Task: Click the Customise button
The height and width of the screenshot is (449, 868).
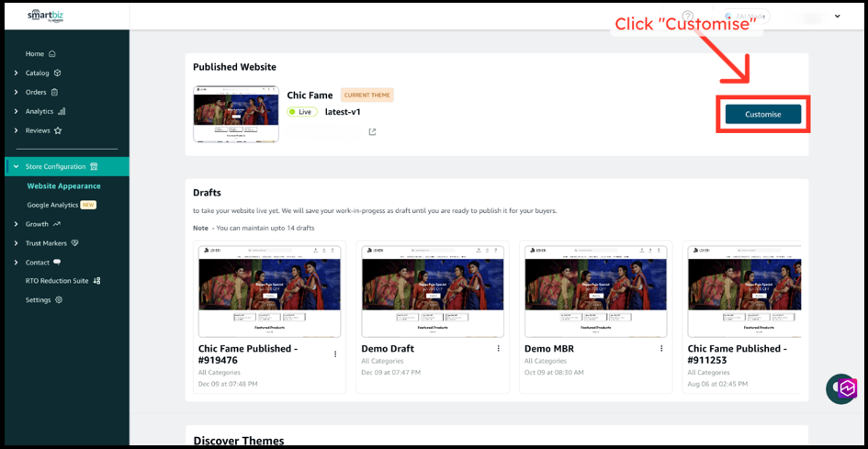Action: click(x=762, y=114)
